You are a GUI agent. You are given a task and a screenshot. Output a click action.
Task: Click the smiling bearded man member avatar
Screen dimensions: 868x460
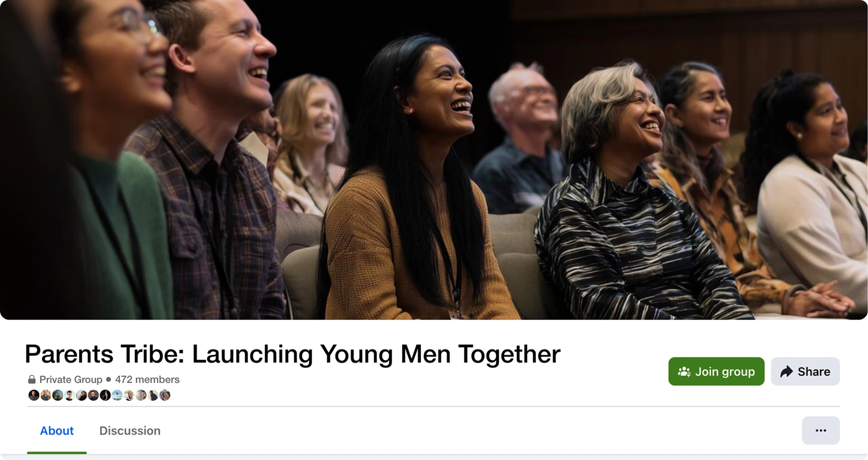point(129,395)
